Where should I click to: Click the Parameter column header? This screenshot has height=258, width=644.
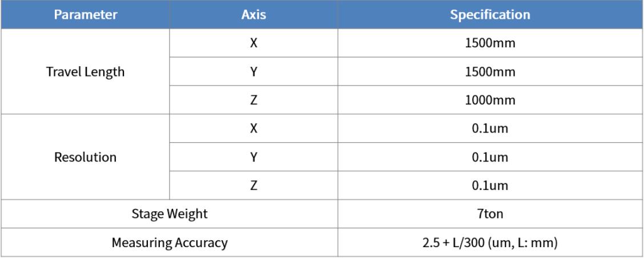click(x=85, y=14)
